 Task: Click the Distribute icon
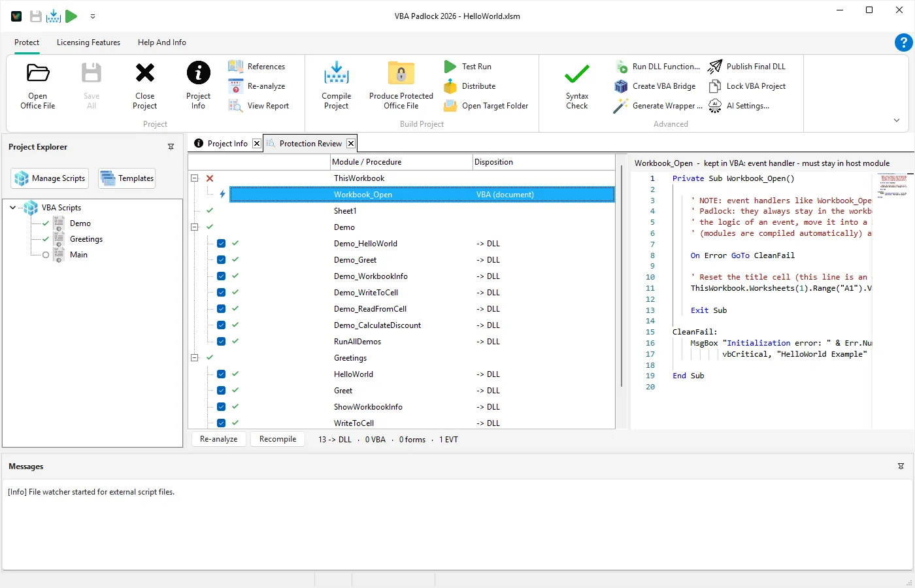(x=450, y=86)
